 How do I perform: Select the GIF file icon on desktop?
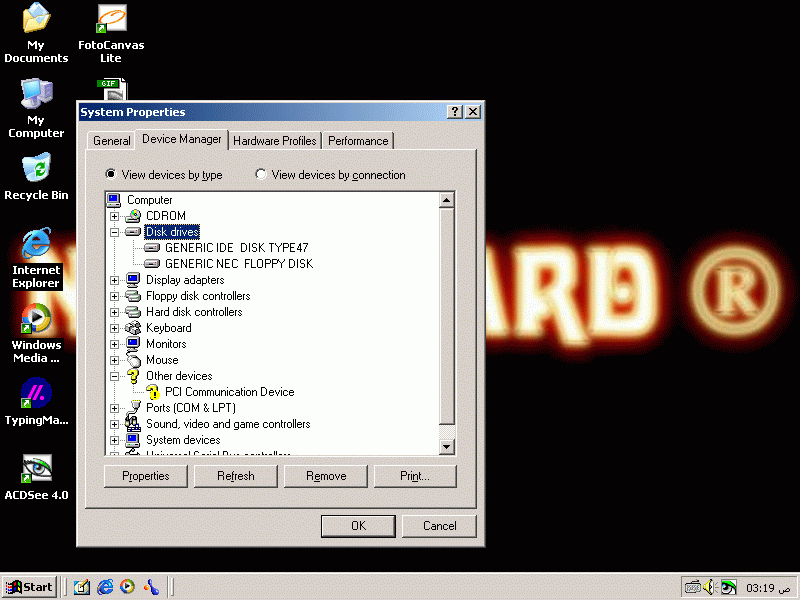[x=111, y=89]
